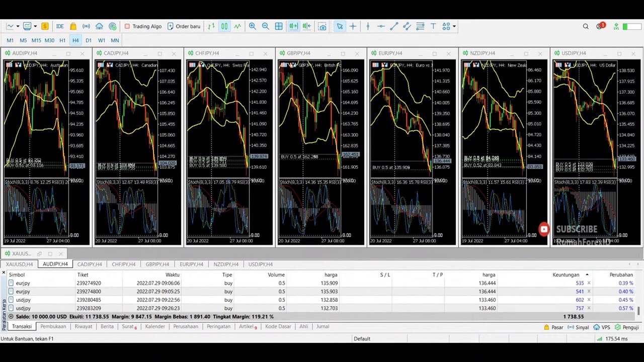Viewport: 644px width, 362px height.
Task: Open the IDE MetaEditor icon
Action: 60,26
